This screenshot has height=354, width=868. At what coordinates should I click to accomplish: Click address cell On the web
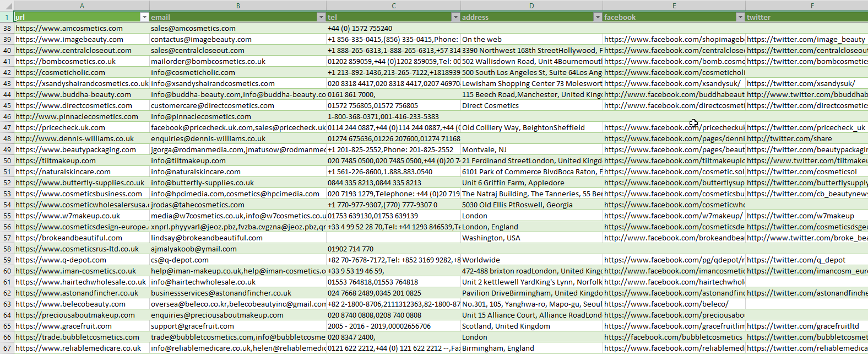(531, 39)
